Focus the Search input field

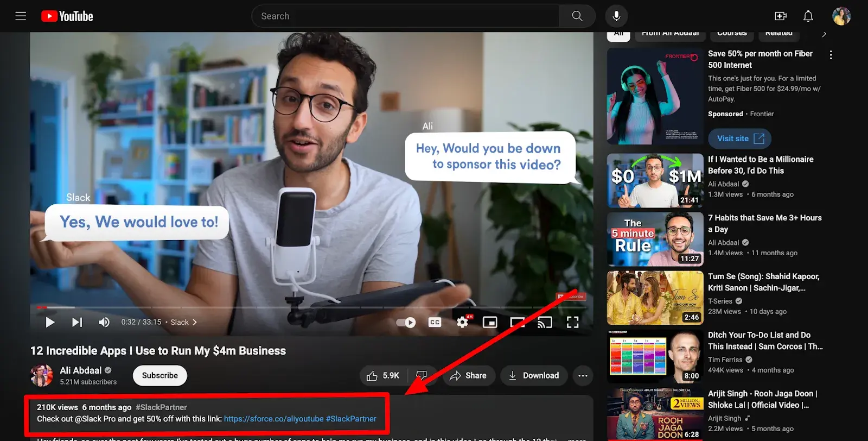pos(405,16)
